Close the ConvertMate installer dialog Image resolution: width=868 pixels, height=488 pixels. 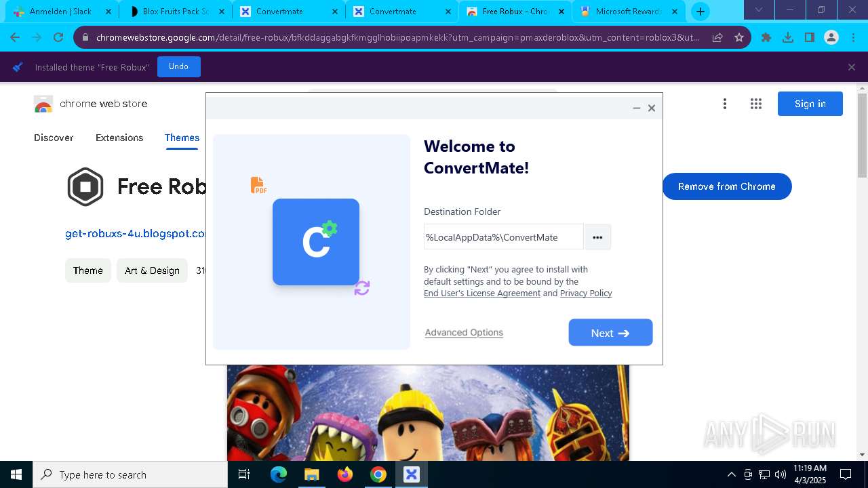coord(652,108)
